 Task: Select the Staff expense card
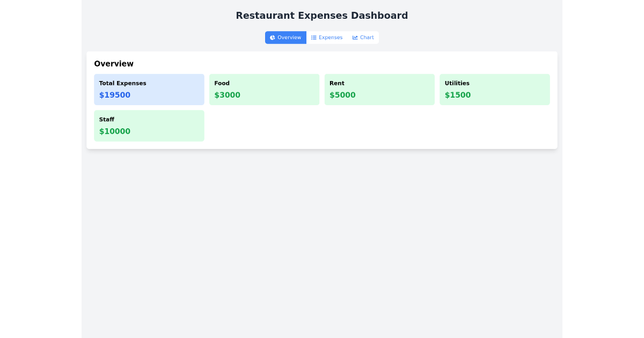coord(149,125)
